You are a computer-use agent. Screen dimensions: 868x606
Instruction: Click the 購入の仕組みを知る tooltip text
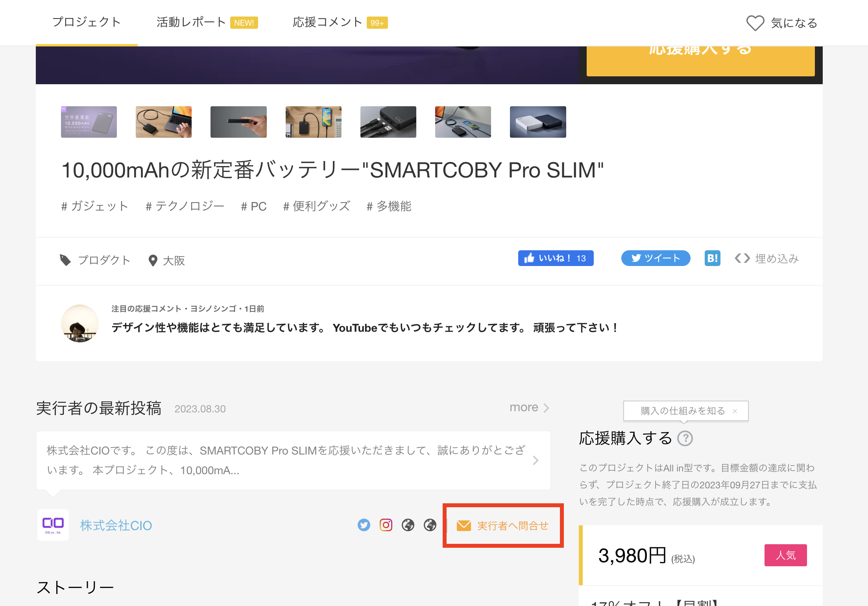(683, 411)
